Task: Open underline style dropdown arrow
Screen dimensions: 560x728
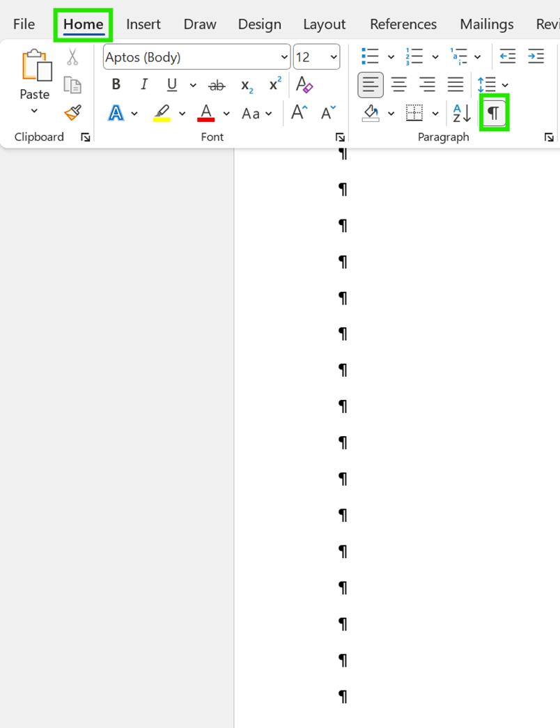Action: (x=193, y=86)
